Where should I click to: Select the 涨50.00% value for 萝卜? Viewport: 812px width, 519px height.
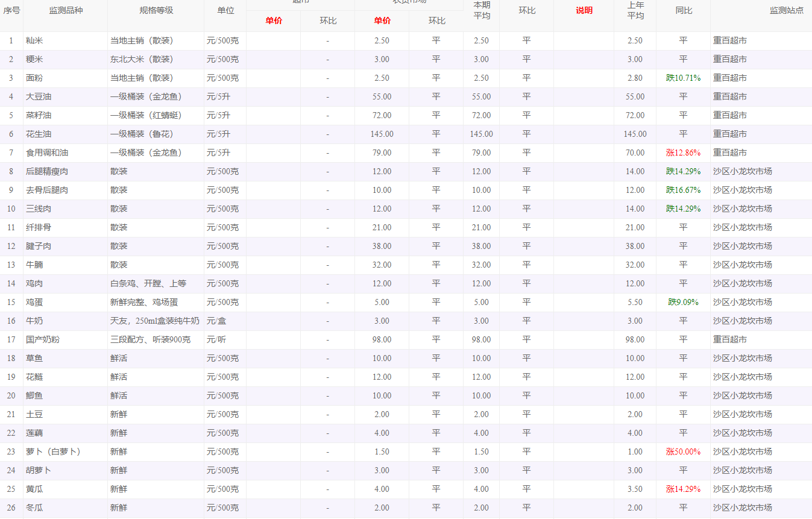pos(683,452)
